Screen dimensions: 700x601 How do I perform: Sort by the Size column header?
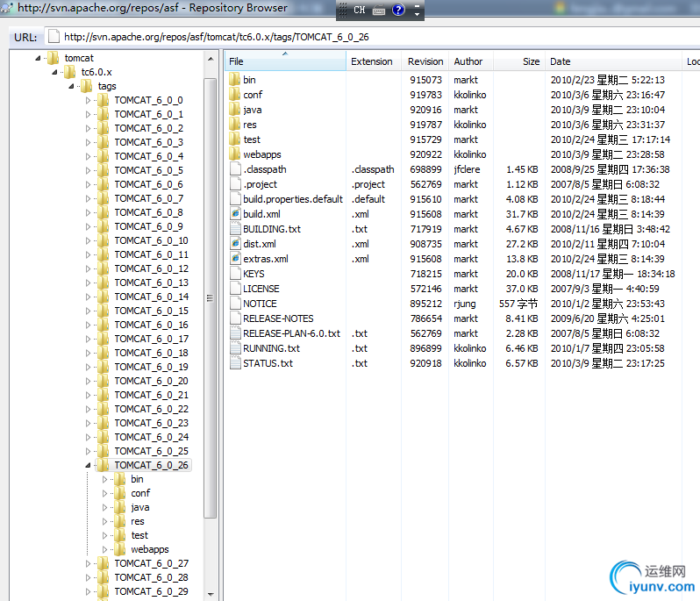[x=519, y=61]
